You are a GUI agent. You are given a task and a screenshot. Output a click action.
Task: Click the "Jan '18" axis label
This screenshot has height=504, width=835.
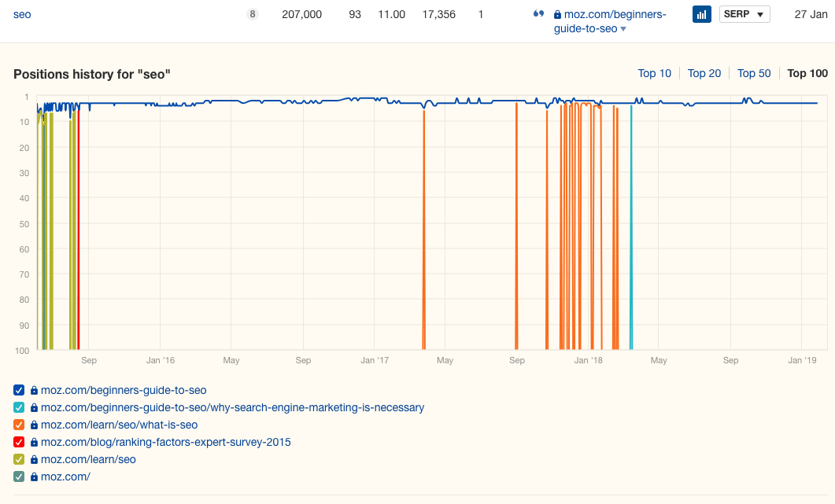click(589, 360)
